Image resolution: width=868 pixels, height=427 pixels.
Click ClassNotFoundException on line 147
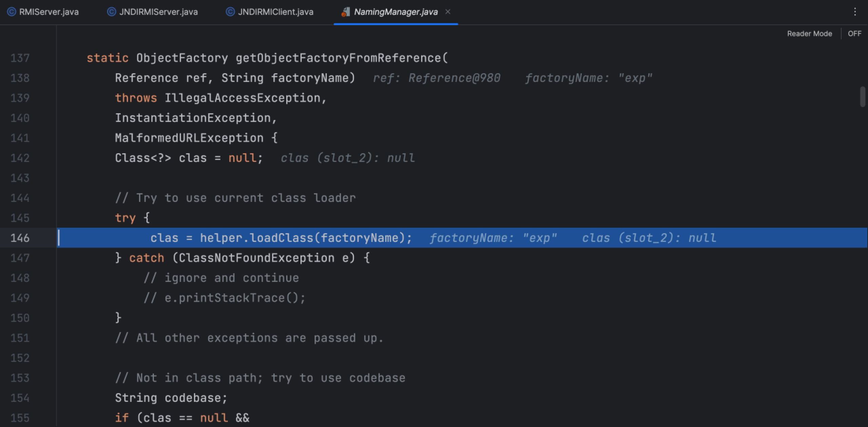pos(257,258)
